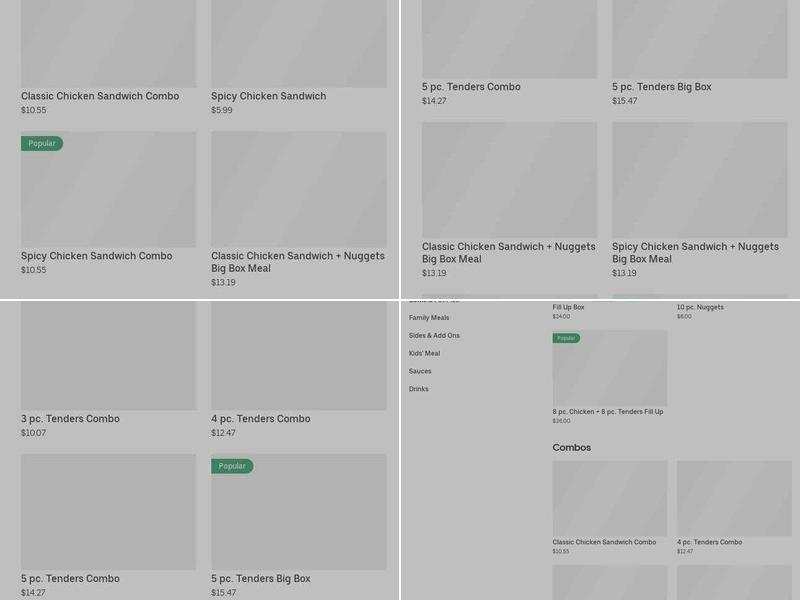Choose Spicy Chicken Sandwich + Nuggets Big Box Meal
The height and width of the screenshot is (600, 800).
(x=695, y=253)
